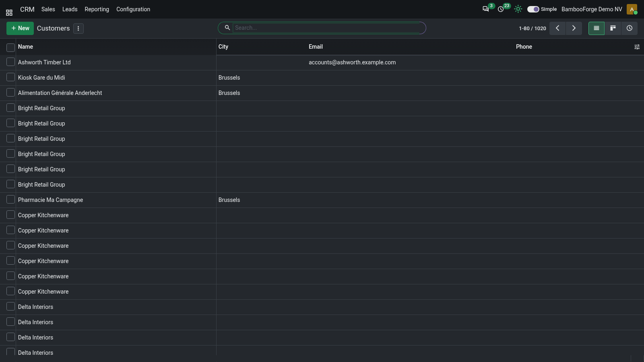Open the user avatar menu
Viewport: 644px width, 362px height.
coord(632,9)
